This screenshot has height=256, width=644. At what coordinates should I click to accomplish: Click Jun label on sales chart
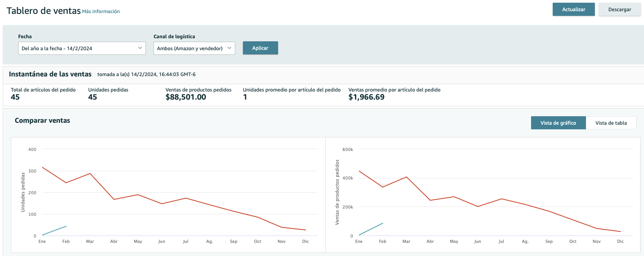[478, 241]
